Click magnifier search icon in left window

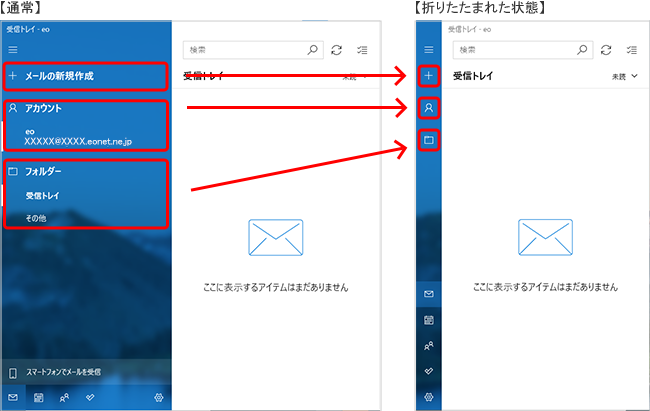point(313,50)
